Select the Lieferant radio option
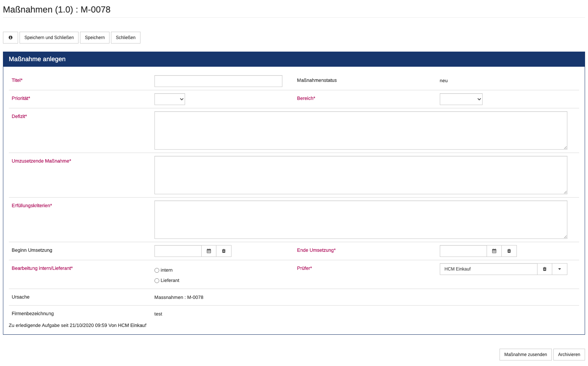588x366 pixels. (x=157, y=281)
